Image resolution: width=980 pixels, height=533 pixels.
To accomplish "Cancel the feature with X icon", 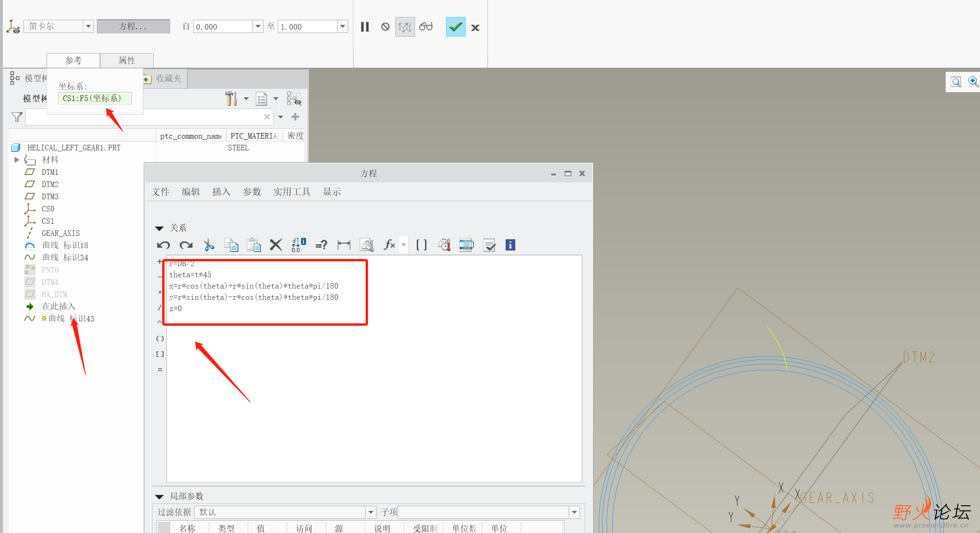I will (475, 28).
